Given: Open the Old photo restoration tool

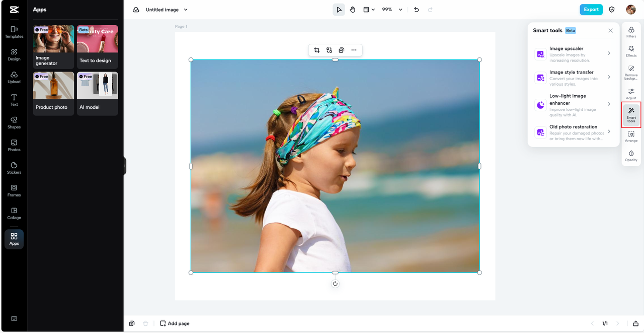Looking at the screenshot, I should [x=574, y=132].
